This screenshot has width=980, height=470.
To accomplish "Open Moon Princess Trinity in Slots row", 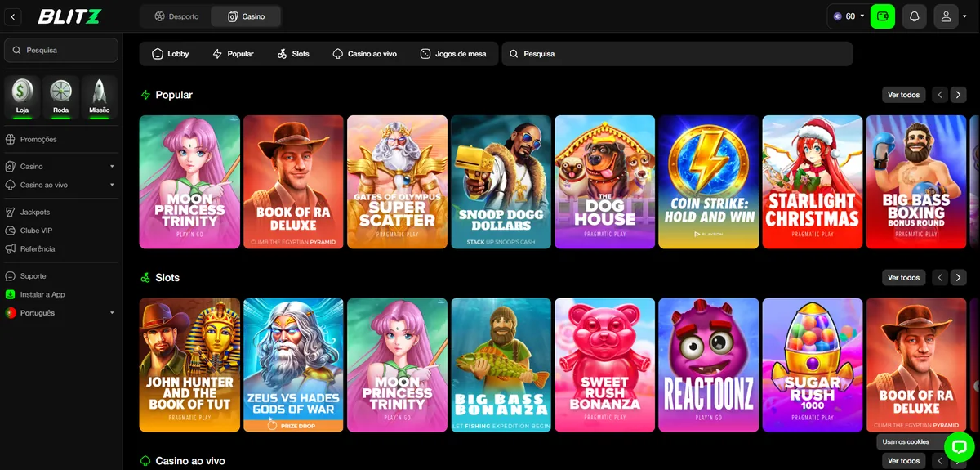I will [397, 365].
